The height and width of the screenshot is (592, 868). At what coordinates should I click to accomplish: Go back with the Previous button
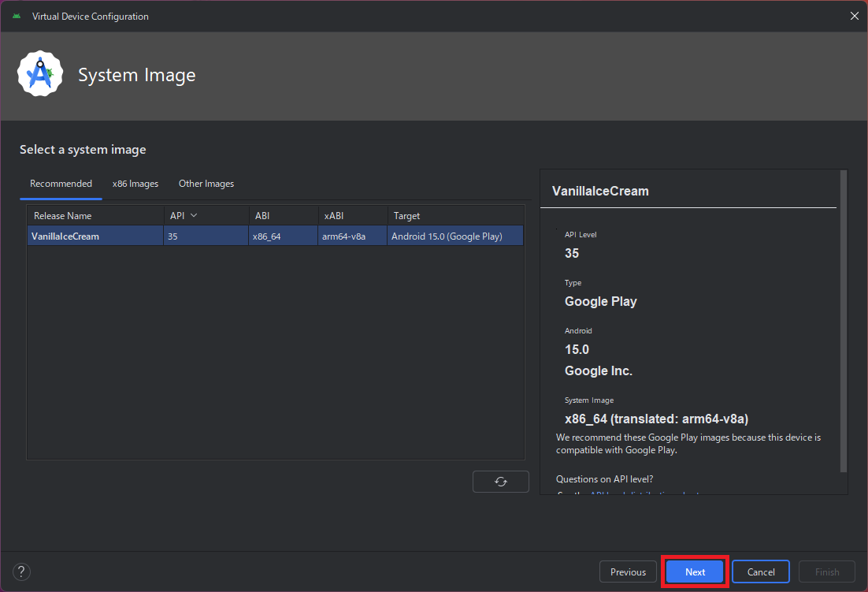coord(628,572)
